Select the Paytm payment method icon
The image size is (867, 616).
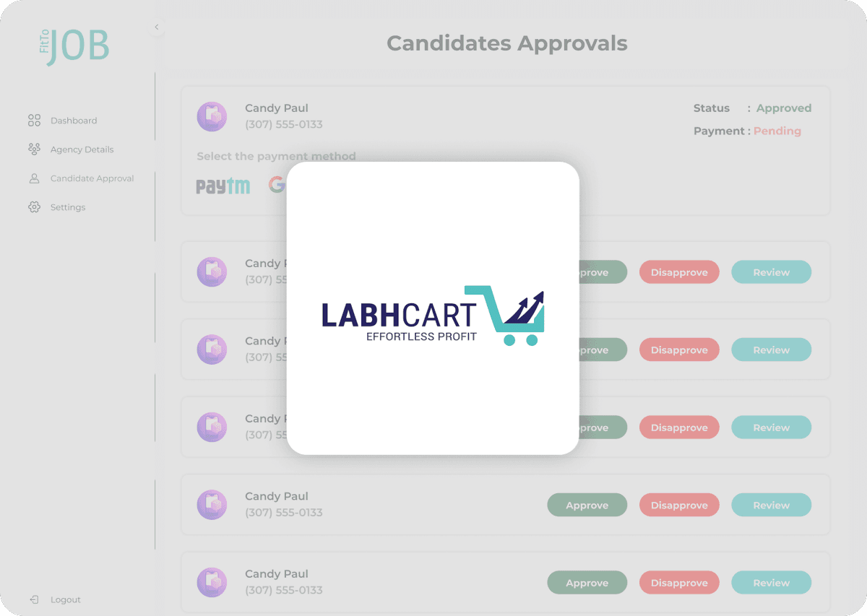point(223,186)
